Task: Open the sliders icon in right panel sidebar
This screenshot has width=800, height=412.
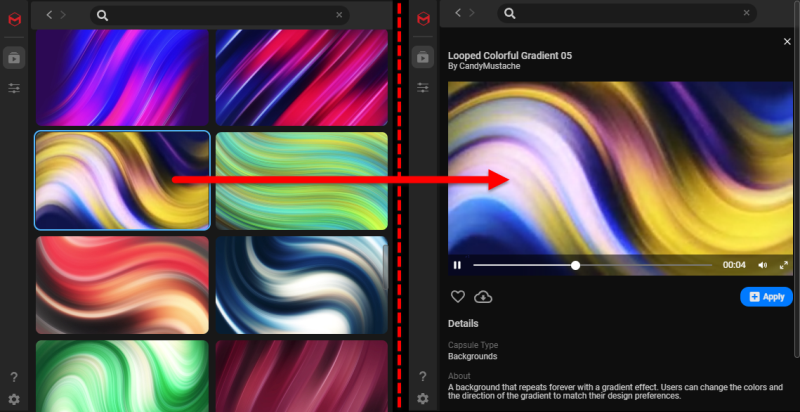Action: point(422,88)
